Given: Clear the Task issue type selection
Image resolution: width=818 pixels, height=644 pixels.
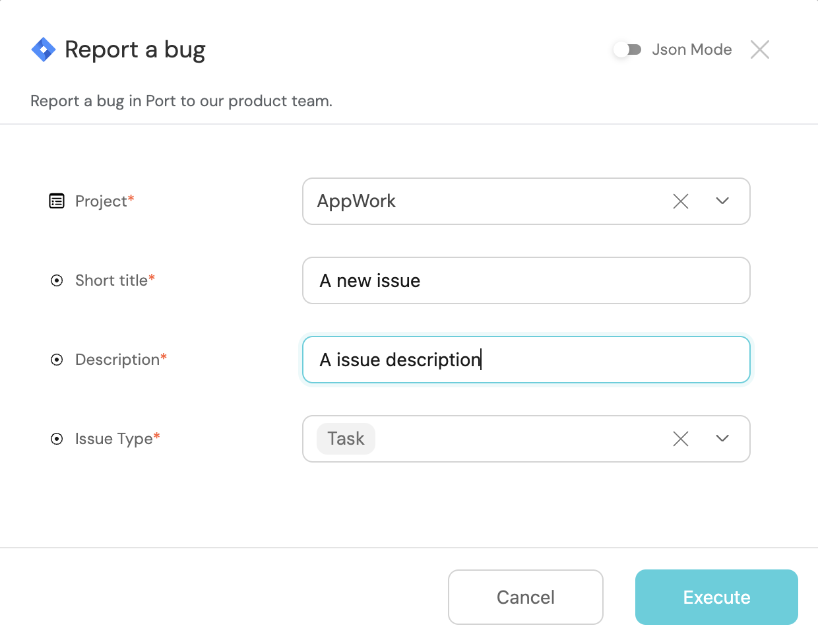Looking at the screenshot, I should 681,439.
